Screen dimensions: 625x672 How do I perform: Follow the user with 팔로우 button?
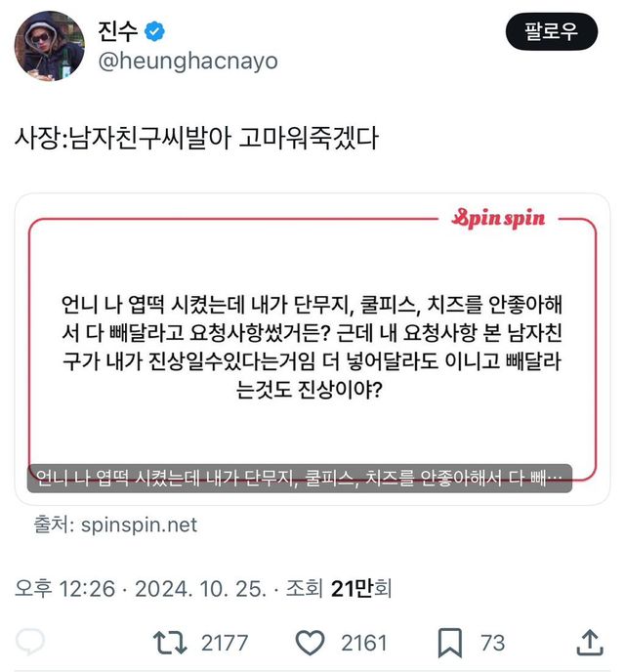(x=552, y=31)
